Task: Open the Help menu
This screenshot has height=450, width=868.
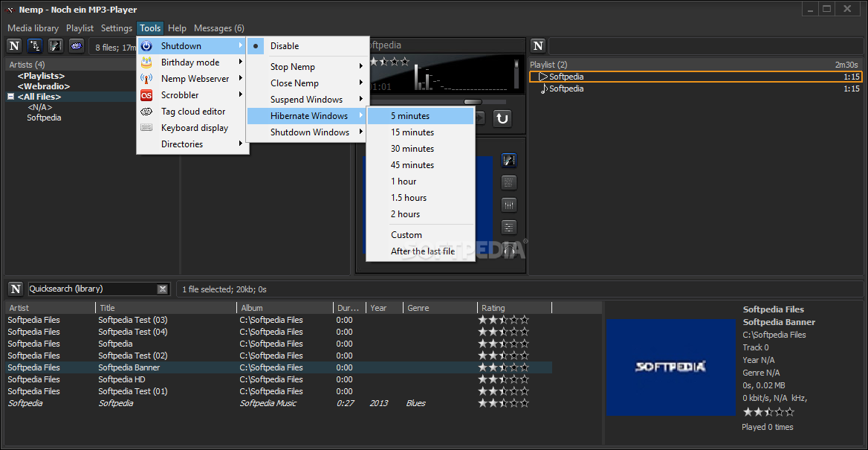Action: (x=177, y=28)
